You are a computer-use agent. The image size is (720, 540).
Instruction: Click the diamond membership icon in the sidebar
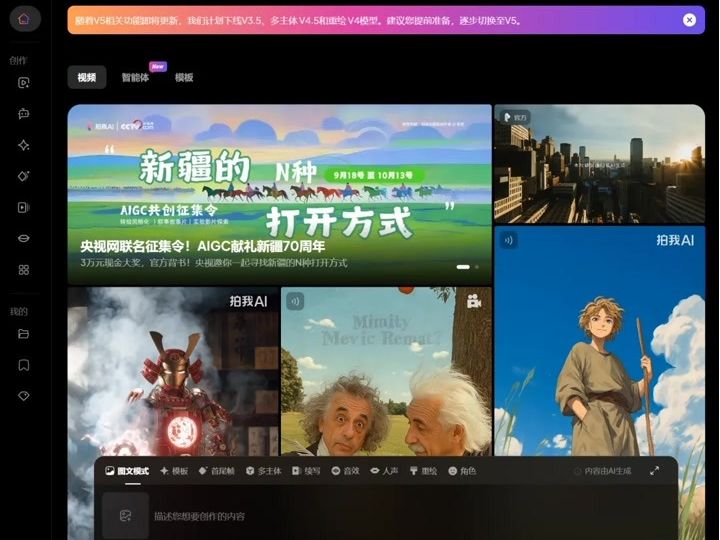coord(24,396)
